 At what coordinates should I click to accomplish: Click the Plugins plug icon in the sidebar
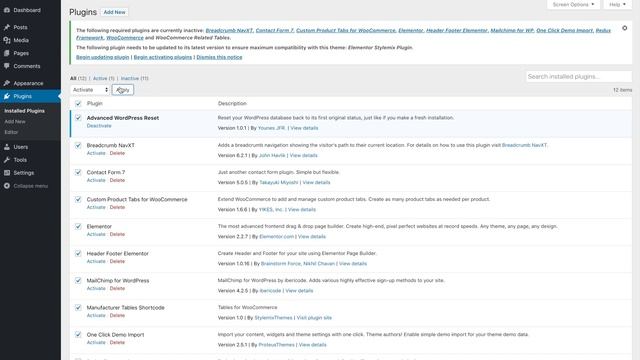tap(7, 96)
